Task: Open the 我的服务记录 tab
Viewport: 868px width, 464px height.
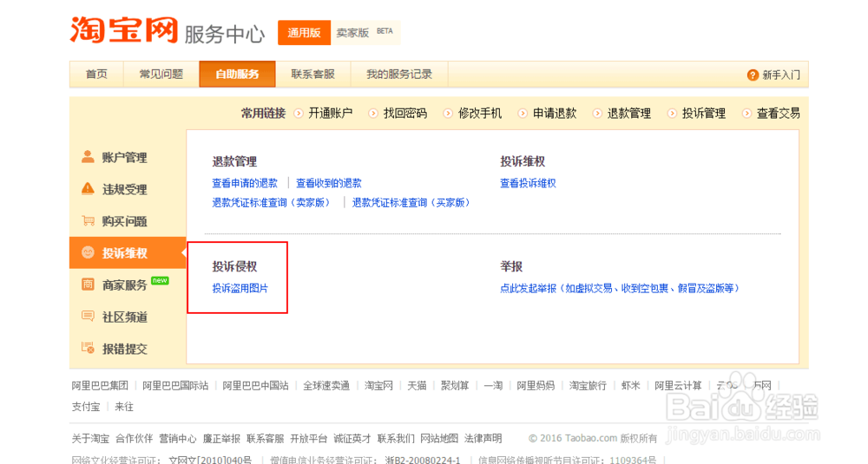Action: point(399,74)
